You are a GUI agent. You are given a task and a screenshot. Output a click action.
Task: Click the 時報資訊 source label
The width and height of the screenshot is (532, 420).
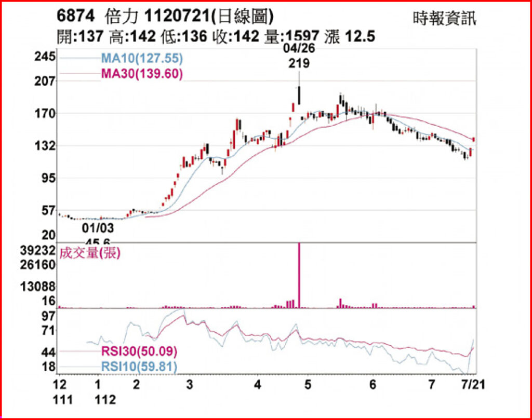point(444,19)
